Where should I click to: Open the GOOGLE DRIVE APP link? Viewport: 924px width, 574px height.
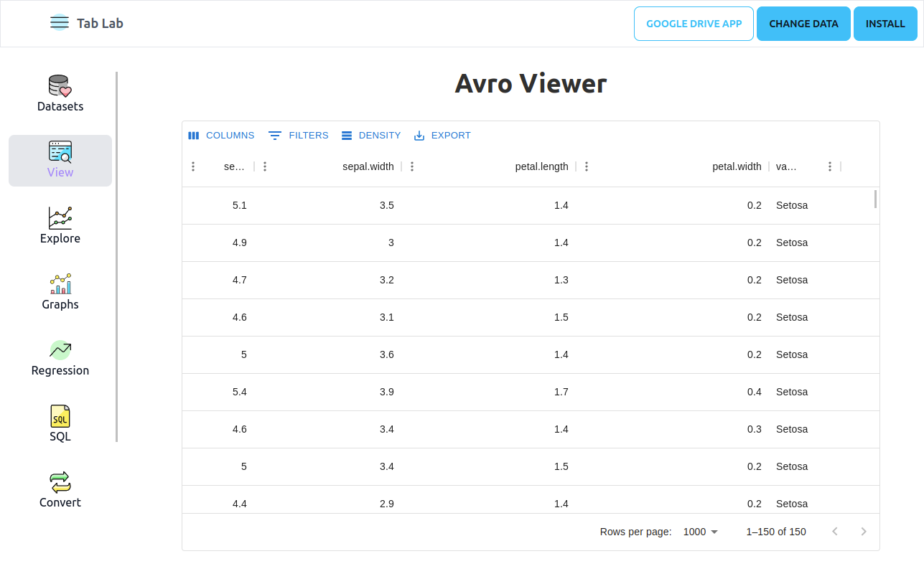(x=693, y=23)
